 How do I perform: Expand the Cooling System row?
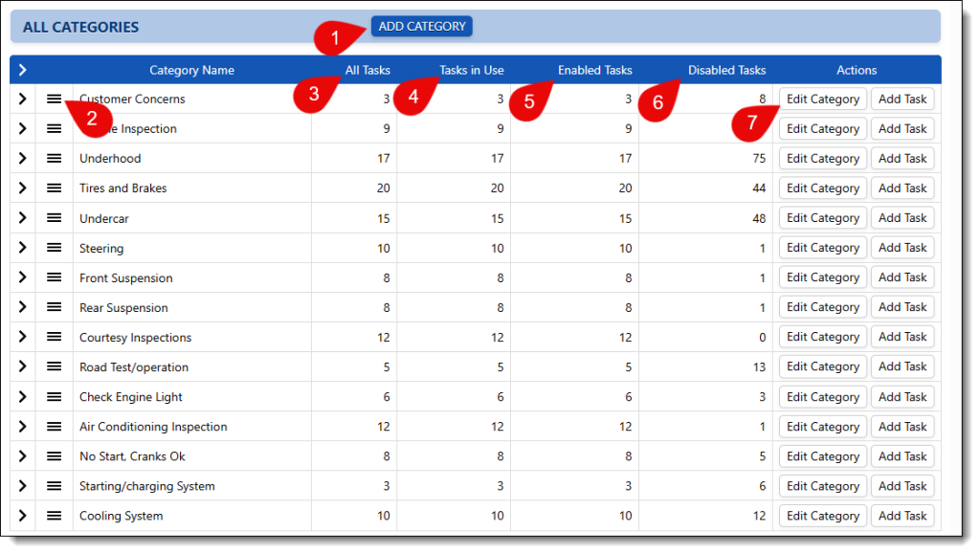(23, 516)
